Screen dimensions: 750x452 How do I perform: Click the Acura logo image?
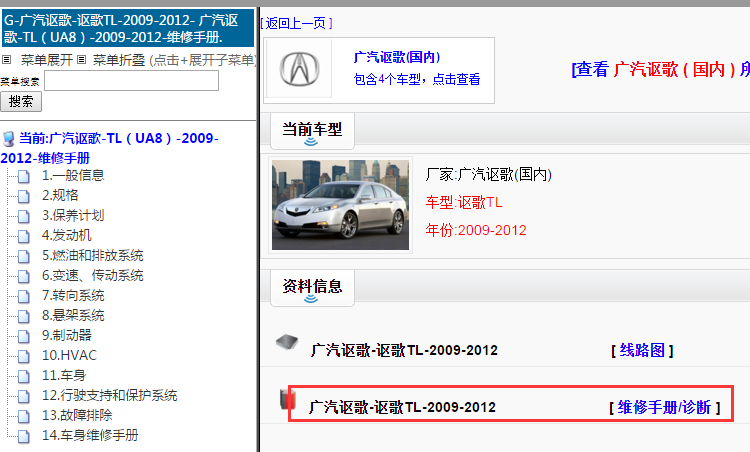(299, 69)
